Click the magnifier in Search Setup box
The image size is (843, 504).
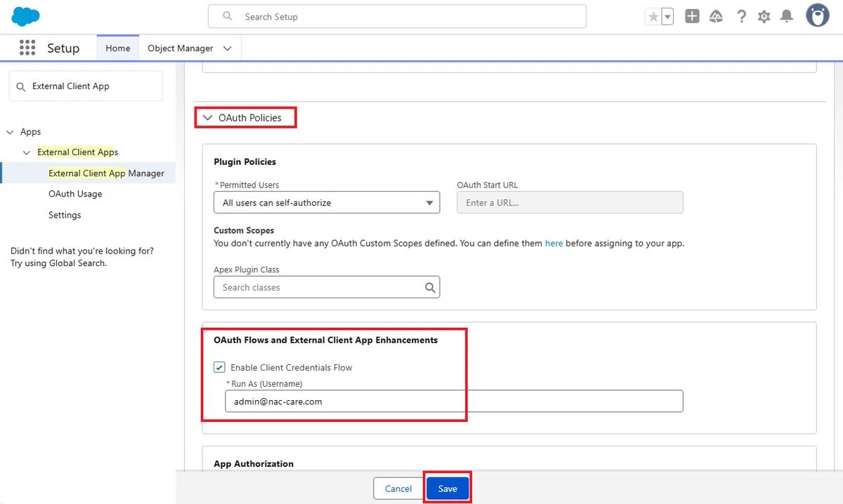point(227,16)
